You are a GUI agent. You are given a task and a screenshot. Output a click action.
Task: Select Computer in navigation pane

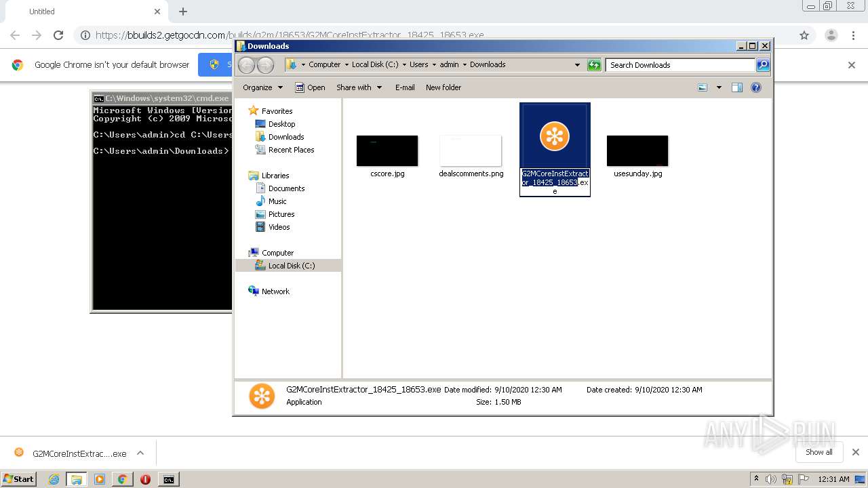click(271, 253)
